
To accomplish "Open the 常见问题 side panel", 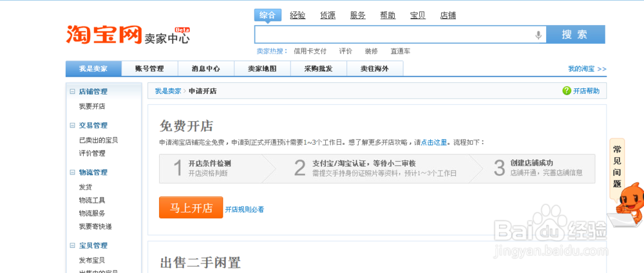I will click(617, 166).
